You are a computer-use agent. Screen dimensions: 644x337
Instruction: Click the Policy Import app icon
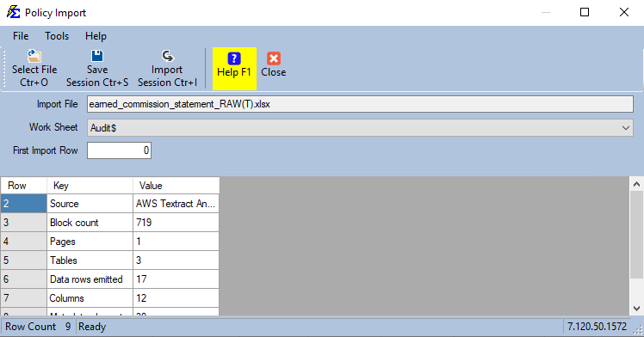(13, 12)
